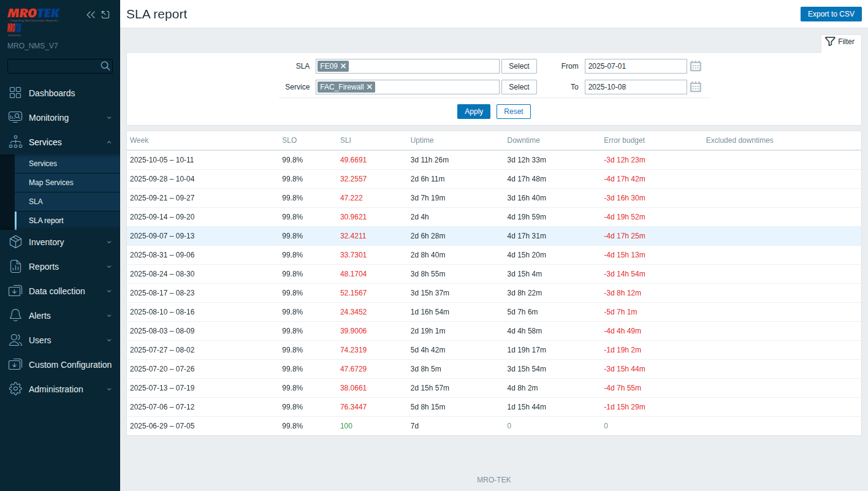Image resolution: width=868 pixels, height=491 pixels.
Task: Click the Administration gear icon
Action: [15, 389]
